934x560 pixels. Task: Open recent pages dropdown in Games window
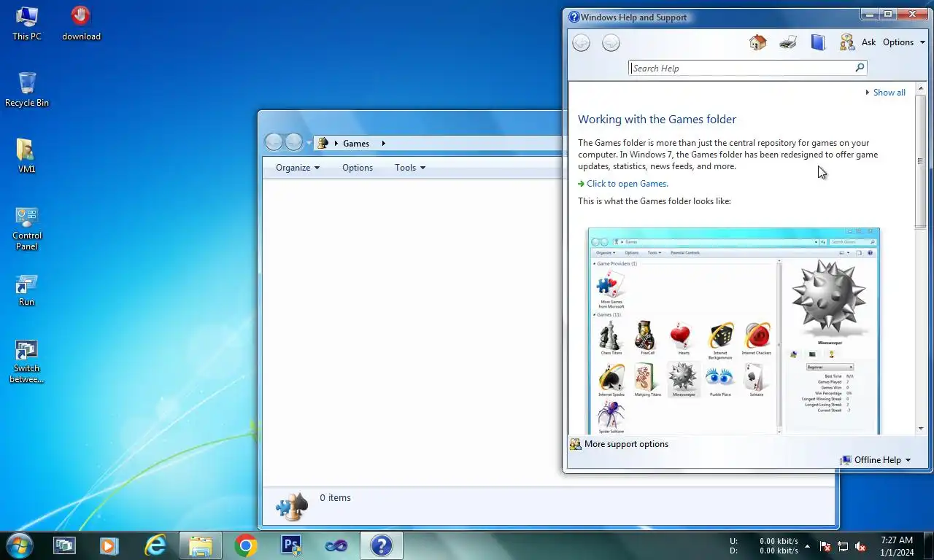(x=309, y=144)
